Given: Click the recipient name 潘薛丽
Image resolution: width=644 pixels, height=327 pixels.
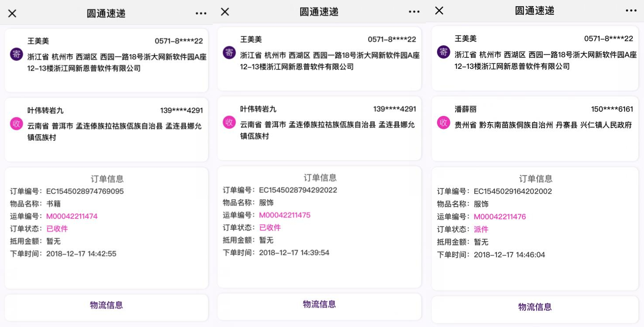Looking at the screenshot, I should click(x=465, y=109).
